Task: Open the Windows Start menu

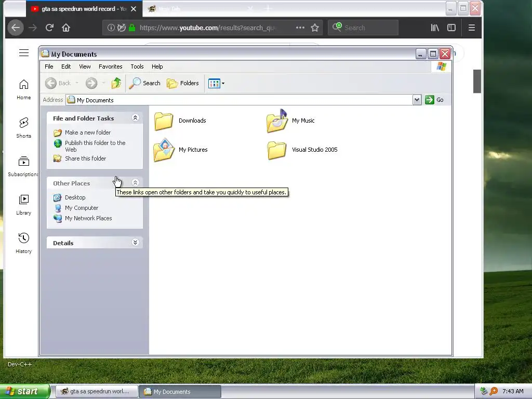Action: pos(24,391)
